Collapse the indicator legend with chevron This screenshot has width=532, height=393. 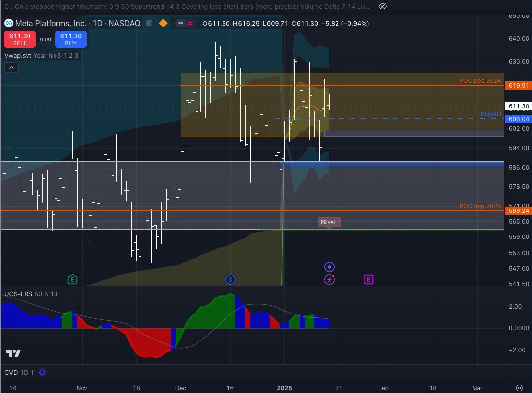(11, 68)
